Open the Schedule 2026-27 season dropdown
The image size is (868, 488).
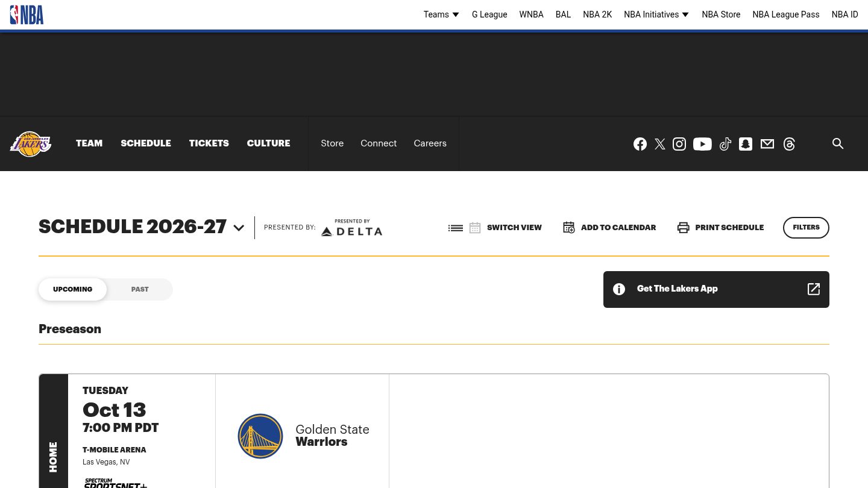(239, 228)
